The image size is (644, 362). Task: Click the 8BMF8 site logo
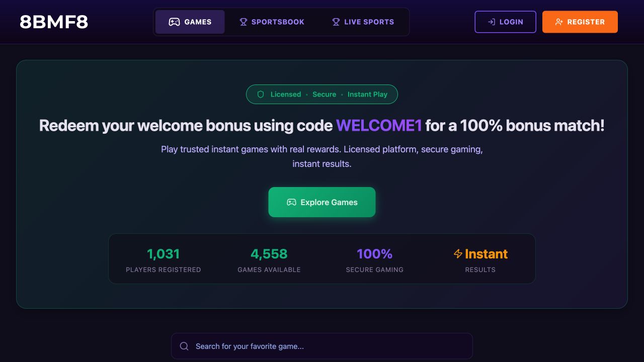pyautogui.click(x=54, y=22)
